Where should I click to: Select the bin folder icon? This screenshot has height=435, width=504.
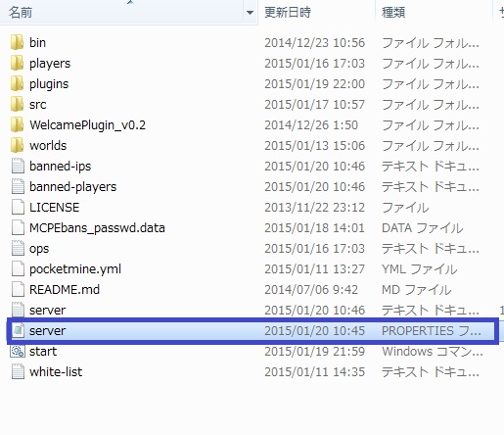[x=17, y=42]
